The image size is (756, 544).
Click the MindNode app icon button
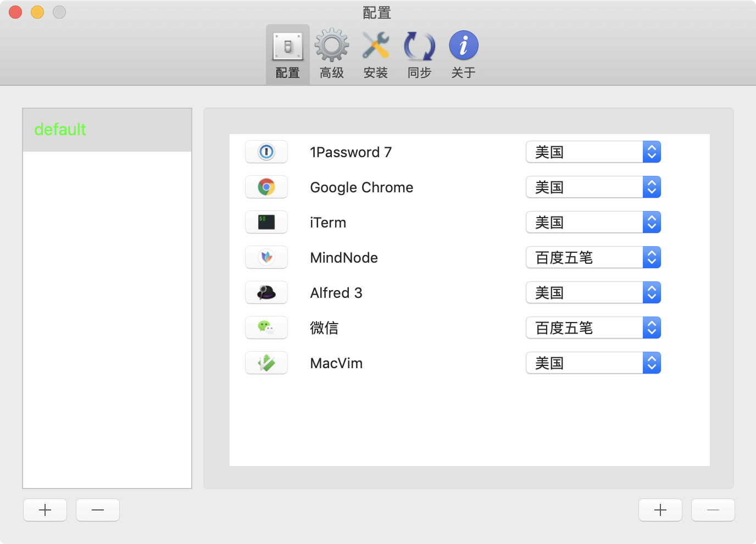pos(266,257)
